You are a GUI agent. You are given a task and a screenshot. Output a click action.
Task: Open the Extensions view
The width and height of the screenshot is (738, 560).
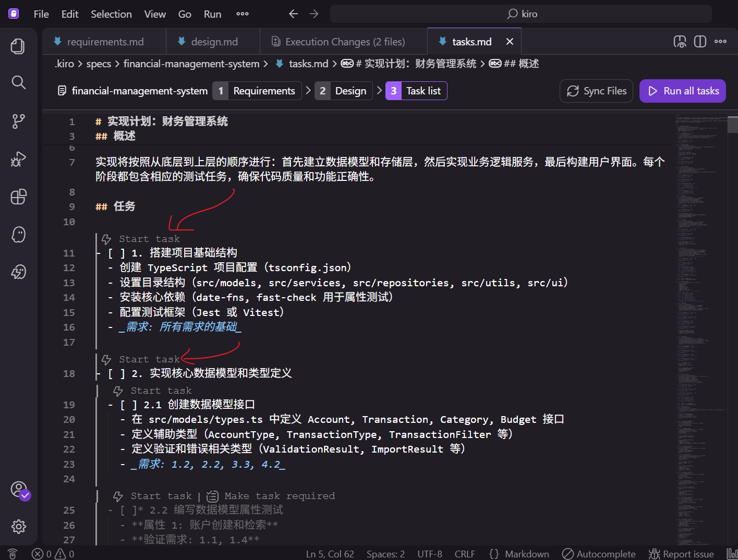point(18,197)
